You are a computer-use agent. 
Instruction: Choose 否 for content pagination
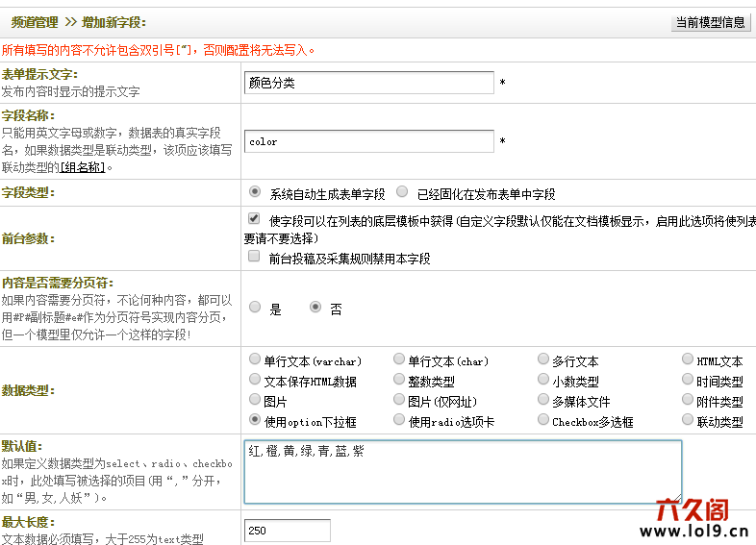(x=315, y=308)
